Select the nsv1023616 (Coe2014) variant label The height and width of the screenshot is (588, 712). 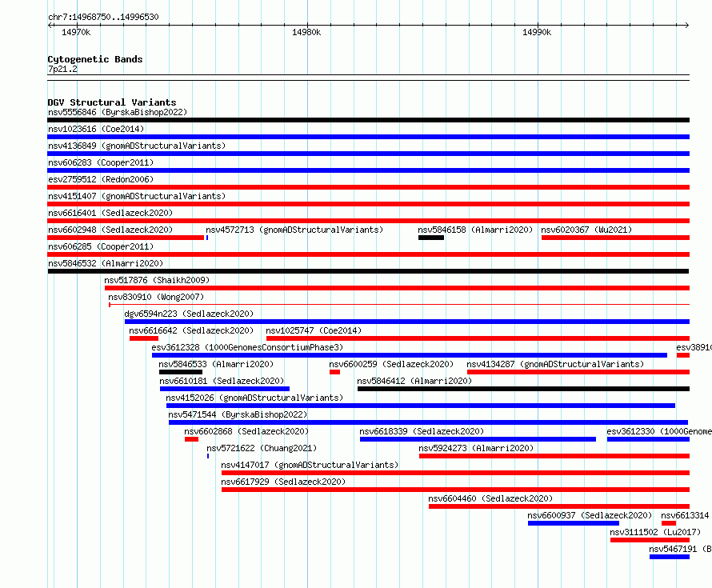coord(96,129)
